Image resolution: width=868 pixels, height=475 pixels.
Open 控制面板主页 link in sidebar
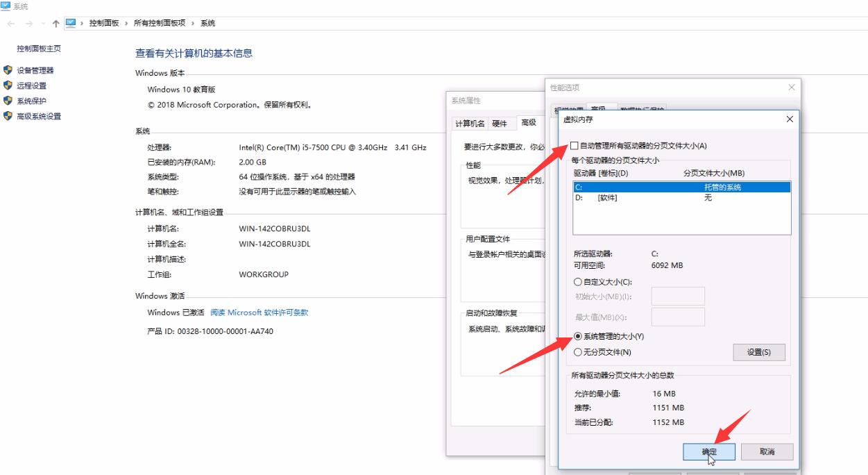(x=39, y=49)
